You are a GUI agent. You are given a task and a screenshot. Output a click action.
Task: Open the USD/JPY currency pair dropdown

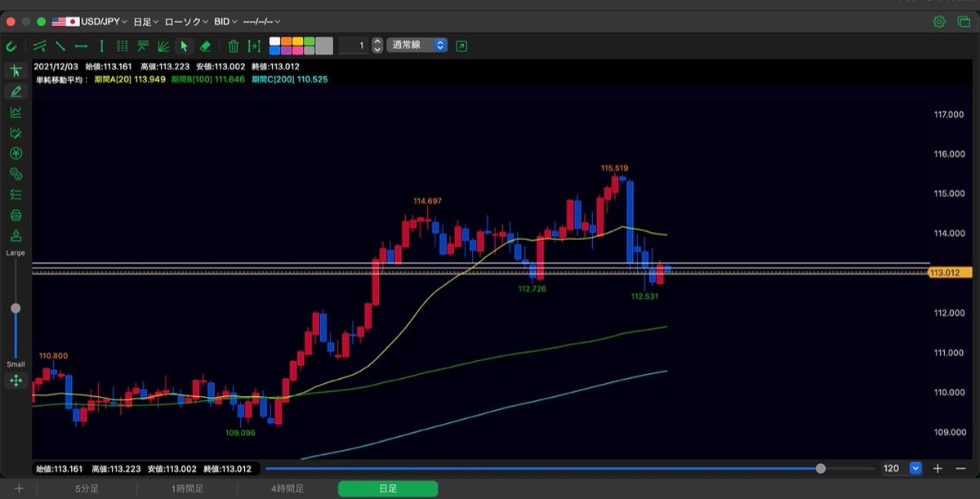90,21
